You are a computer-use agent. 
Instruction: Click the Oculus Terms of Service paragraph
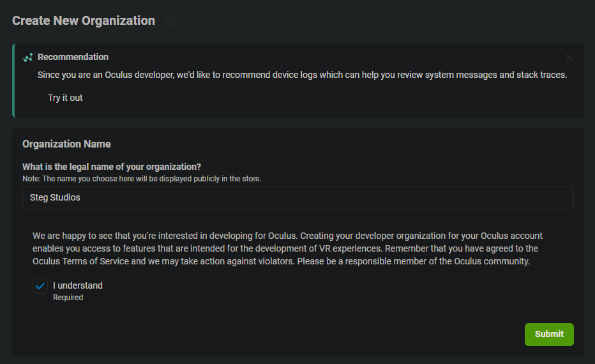coord(287,248)
